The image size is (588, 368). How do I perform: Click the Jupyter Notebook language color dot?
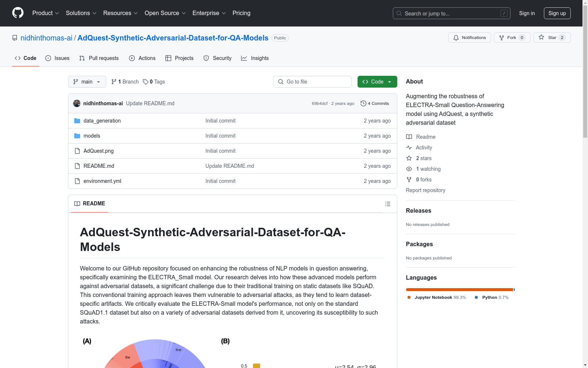point(409,297)
